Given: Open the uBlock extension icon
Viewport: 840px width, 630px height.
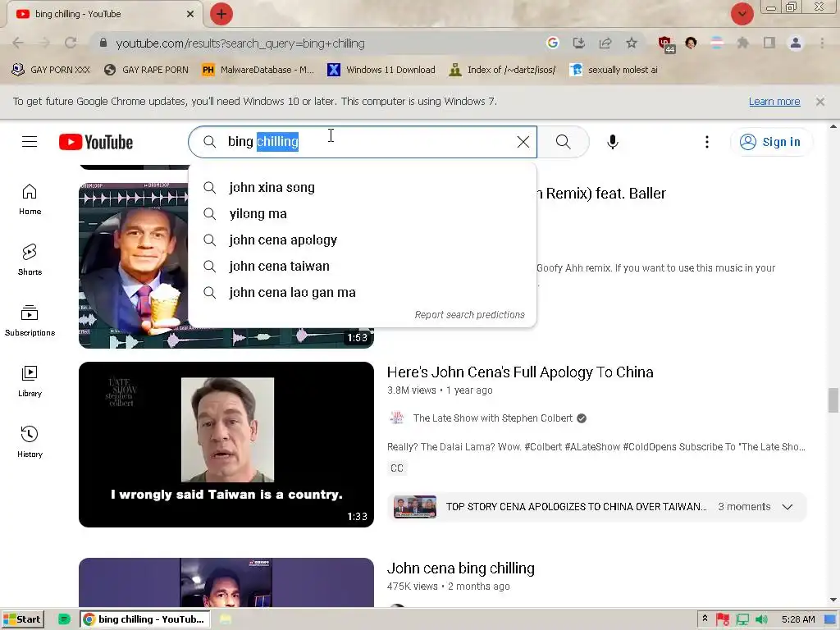Looking at the screenshot, I should (x=666, y=44).
